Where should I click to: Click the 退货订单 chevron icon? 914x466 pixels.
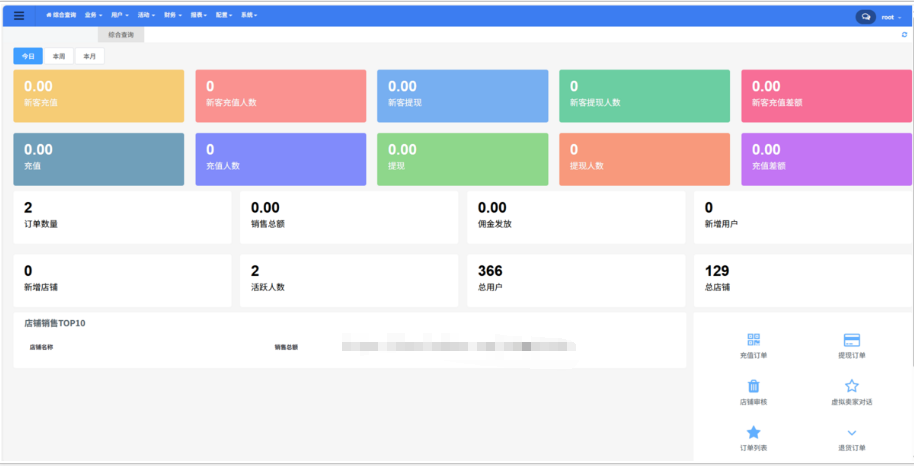(852, 432)
